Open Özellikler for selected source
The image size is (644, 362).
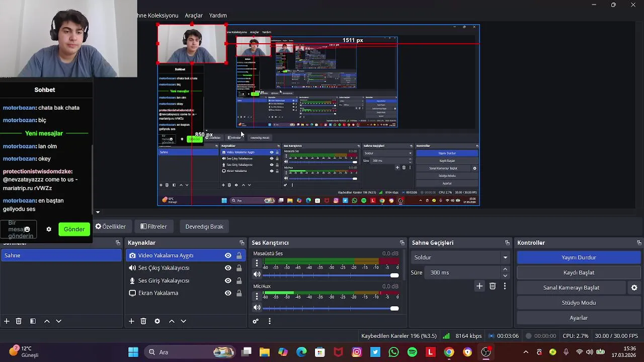(x=111, y=227)
